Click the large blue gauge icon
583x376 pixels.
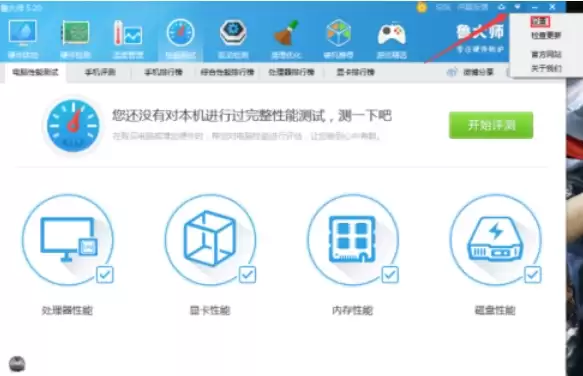point(73,125)
